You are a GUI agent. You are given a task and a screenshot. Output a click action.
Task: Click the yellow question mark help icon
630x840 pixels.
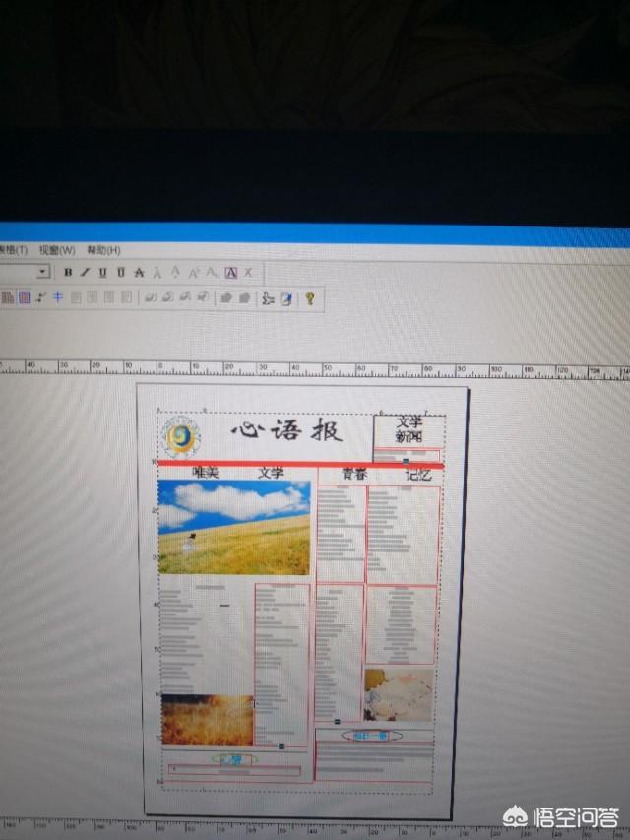click(309, 298)
